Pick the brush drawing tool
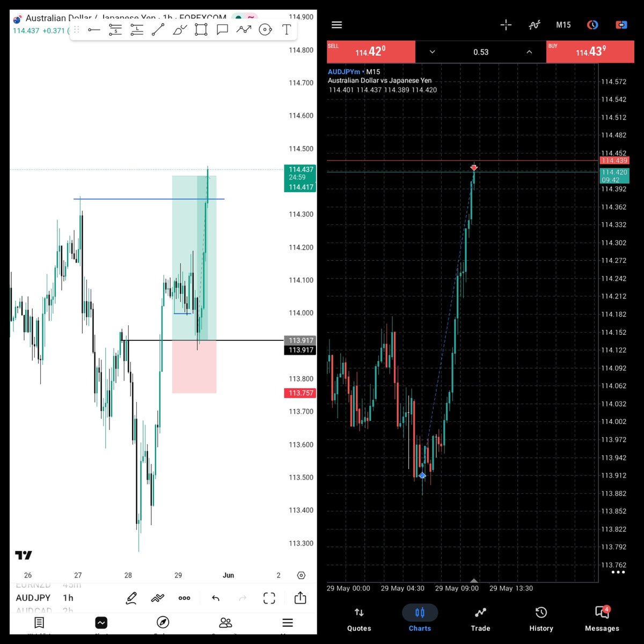 coord(179,30)
